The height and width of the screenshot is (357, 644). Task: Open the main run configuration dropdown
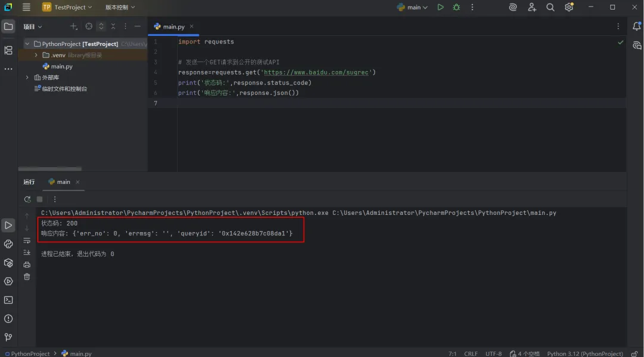(x=413, y=7)
